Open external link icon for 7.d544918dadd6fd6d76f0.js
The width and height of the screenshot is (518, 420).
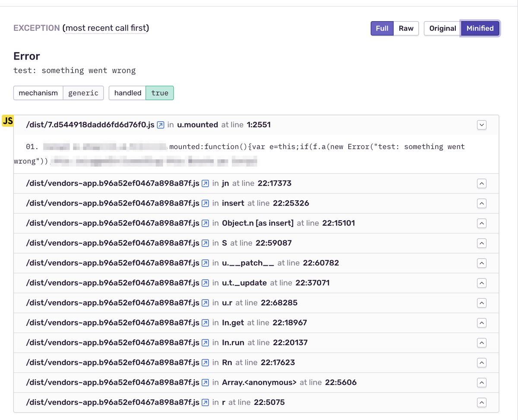pyautogui.click(x=161, y=125)
